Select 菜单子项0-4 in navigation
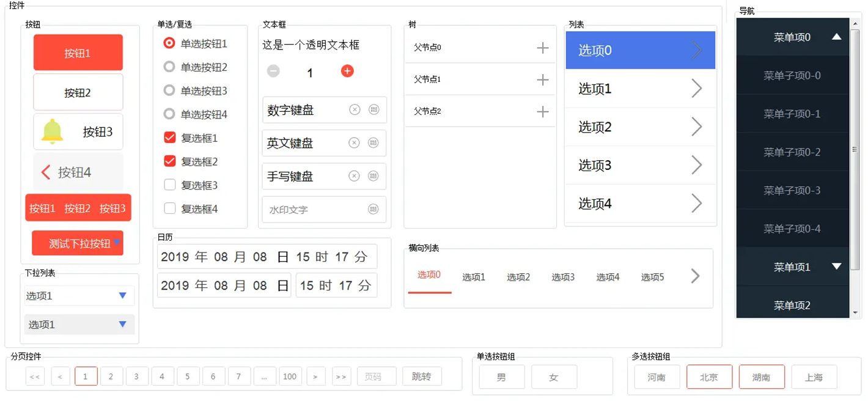 point(792,229)
